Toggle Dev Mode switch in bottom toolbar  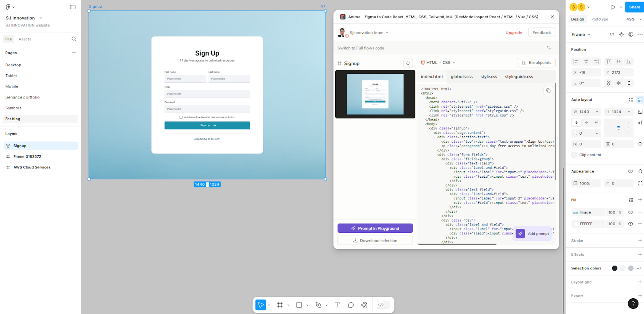pos(383,305)
